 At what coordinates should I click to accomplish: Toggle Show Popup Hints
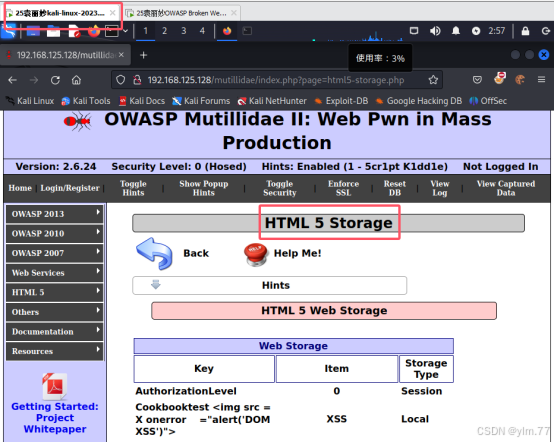tap(204, 188)
